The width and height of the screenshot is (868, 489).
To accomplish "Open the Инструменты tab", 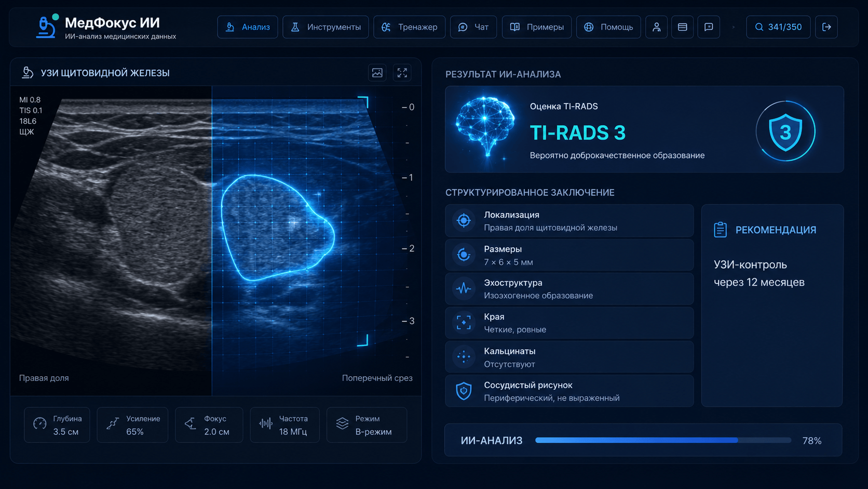I will pos(325,27).
